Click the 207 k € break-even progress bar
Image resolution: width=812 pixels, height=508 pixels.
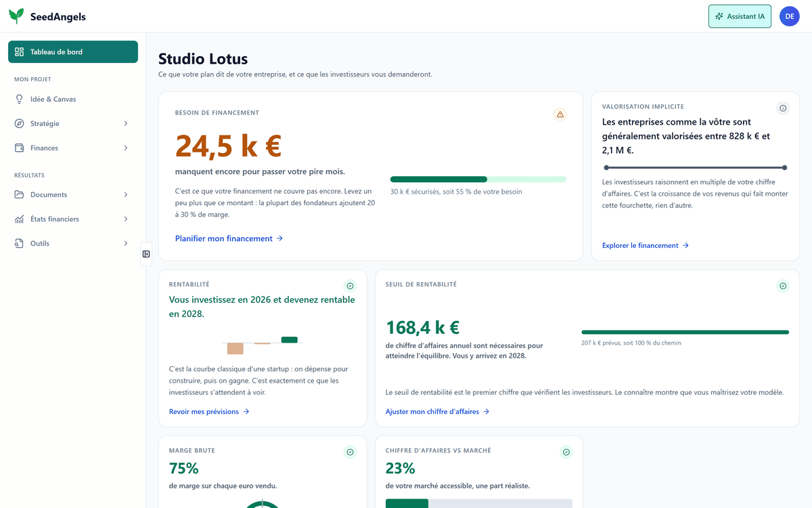(685, 332)
